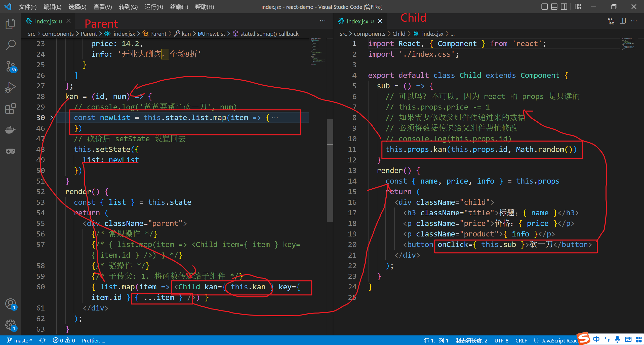The image size is (644, 345).
Task: Expand folded code at line 30
Action: pos(52,118)
